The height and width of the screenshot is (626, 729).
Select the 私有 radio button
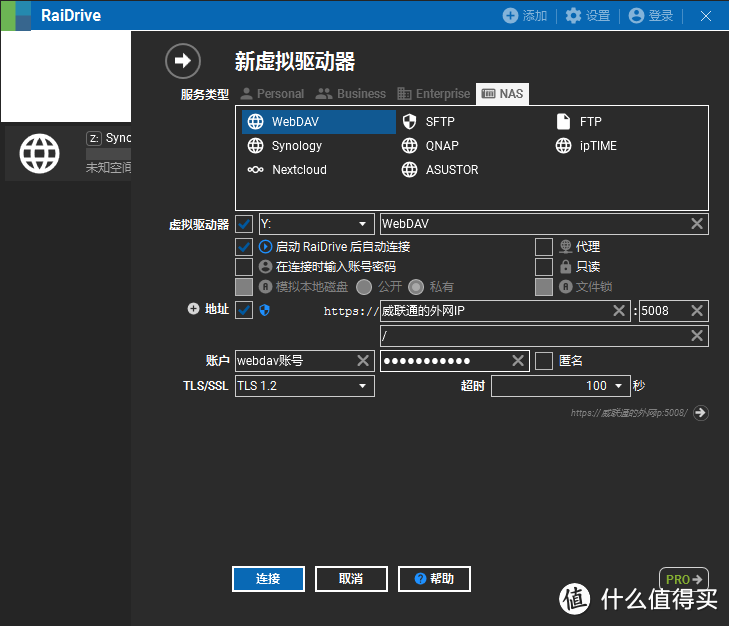(416, 287)
